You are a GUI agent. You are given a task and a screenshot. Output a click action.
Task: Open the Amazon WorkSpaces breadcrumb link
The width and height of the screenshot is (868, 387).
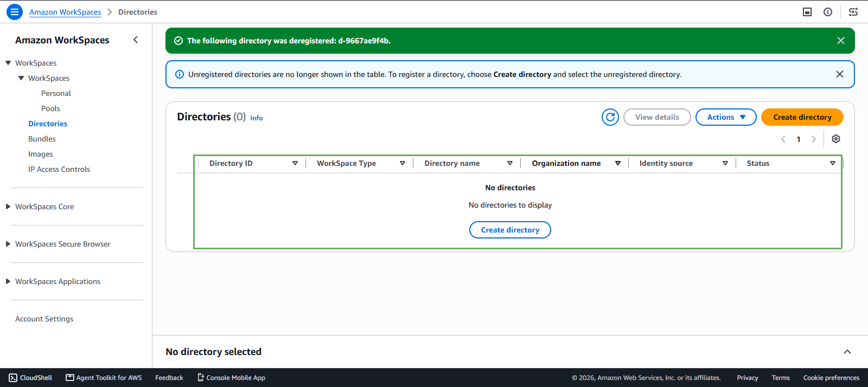(65, 12)
